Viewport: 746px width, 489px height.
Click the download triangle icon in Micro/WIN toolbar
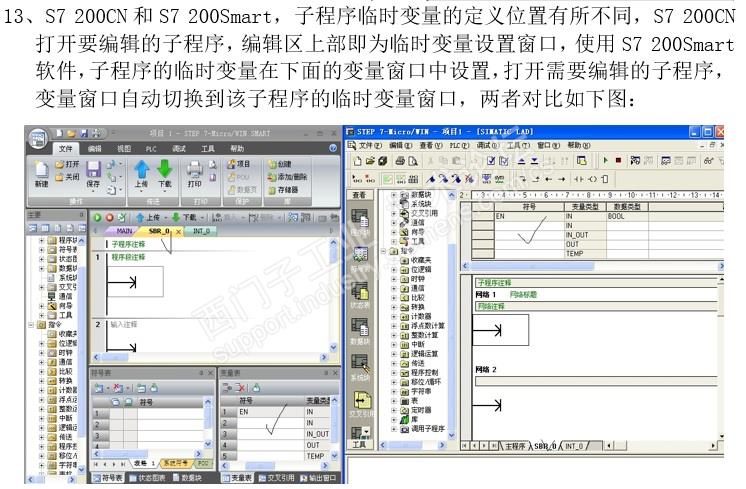tap(534, 161)
